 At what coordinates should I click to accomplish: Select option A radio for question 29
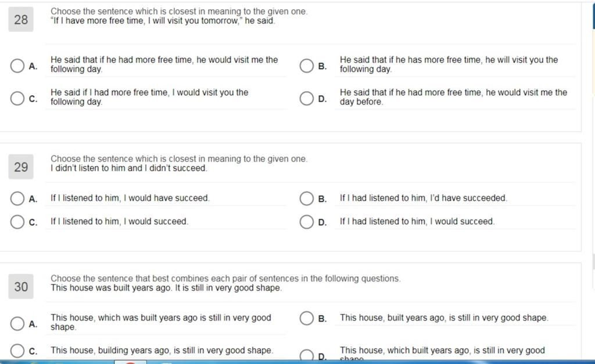click(17, 199)
